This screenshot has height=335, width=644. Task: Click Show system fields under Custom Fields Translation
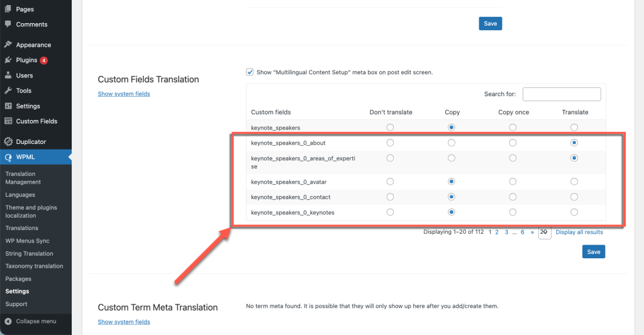tap(124, 94)
